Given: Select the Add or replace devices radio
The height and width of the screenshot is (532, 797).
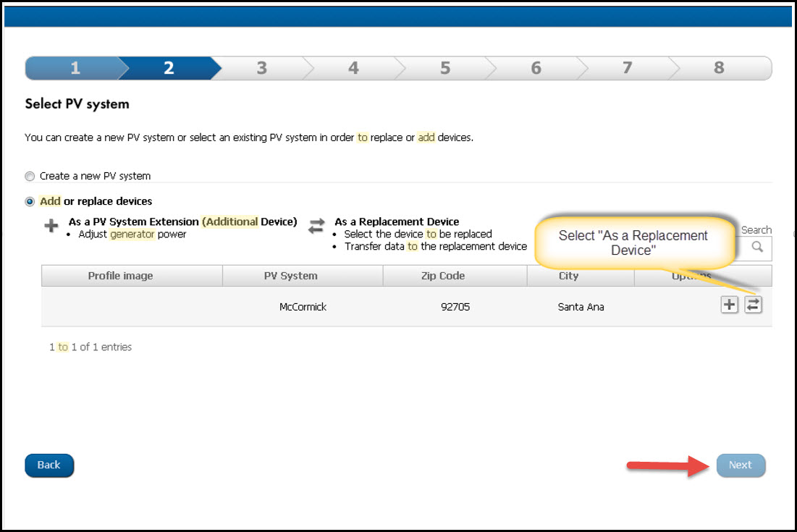Looking at the screenshot, I should click(30, 201).
